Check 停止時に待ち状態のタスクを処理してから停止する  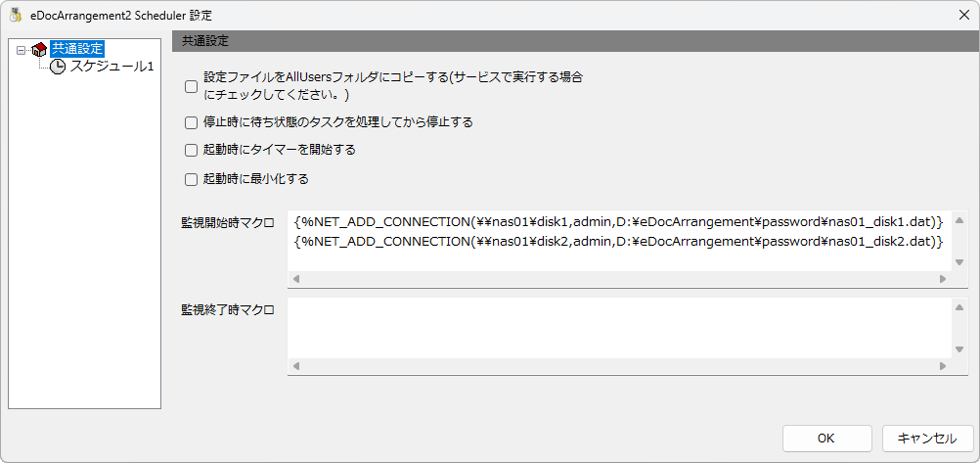pyautogui.click(x=192, y=122)
